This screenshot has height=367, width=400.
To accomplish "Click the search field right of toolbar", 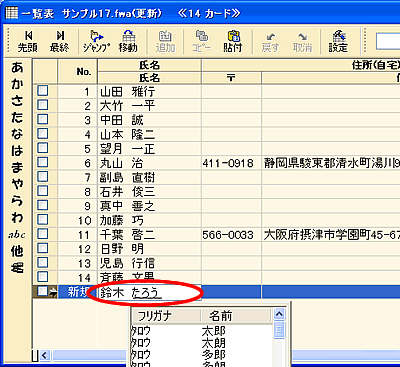I will pos(388,41).
